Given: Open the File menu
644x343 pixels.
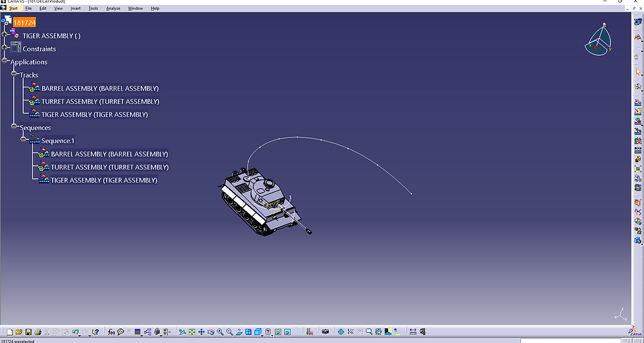Looking at the screenshot, I should [x=28, y=8].
